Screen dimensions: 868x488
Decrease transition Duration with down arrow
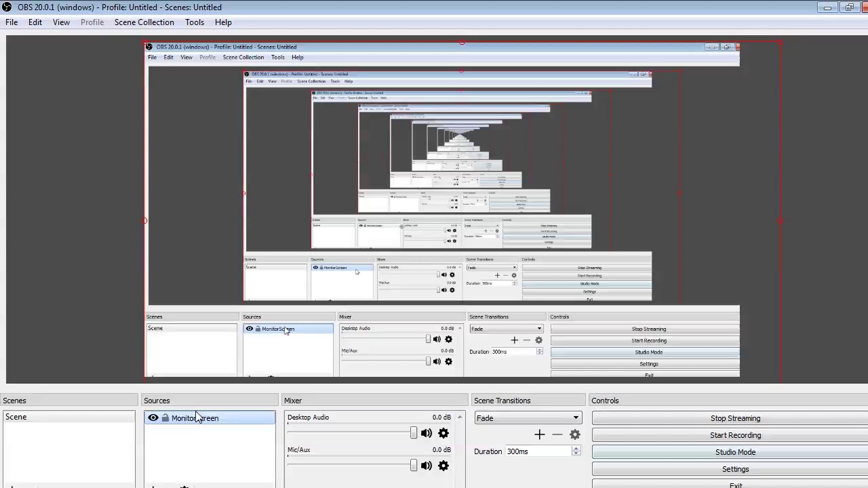point(576,454)
